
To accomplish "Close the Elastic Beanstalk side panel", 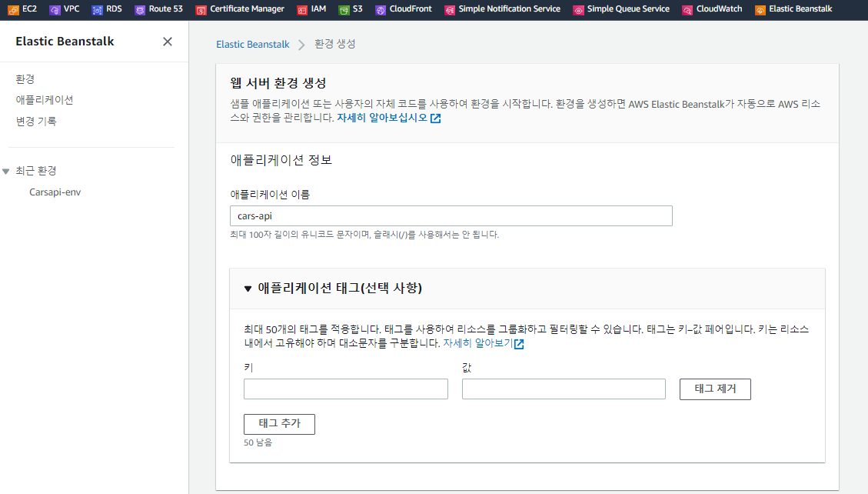I will pos(168,42).
